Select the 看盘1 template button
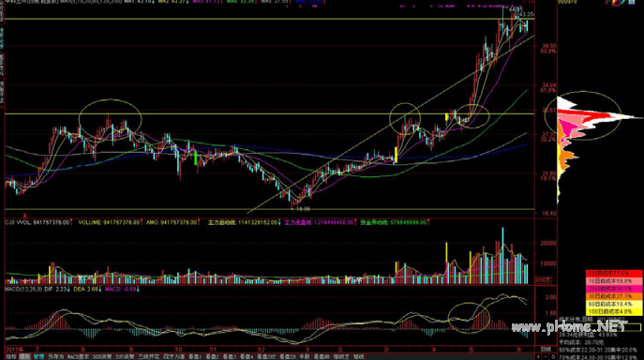This screenshot has width=644, height=360. click(195, 356)
